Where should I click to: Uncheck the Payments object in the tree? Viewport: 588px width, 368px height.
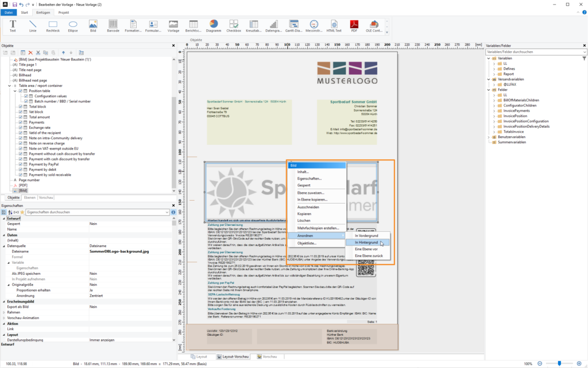pos(21,122)
